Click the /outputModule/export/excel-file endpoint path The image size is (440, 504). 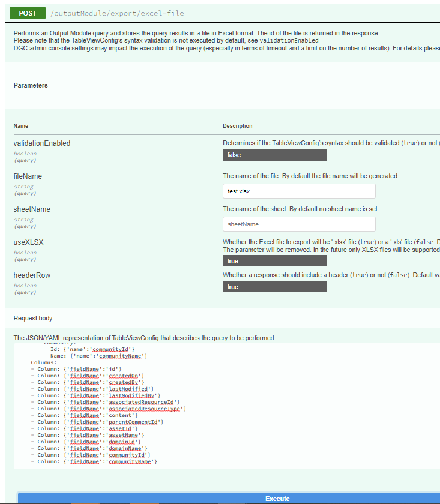click(117, 13)
